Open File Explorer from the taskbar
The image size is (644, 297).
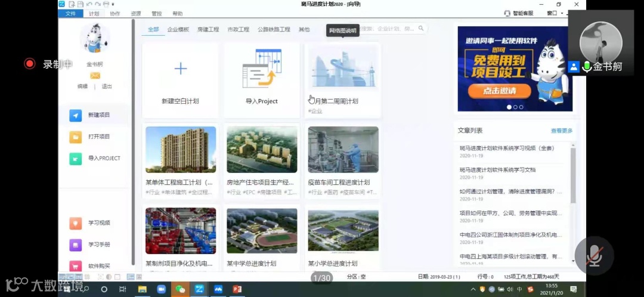[142, 289]
